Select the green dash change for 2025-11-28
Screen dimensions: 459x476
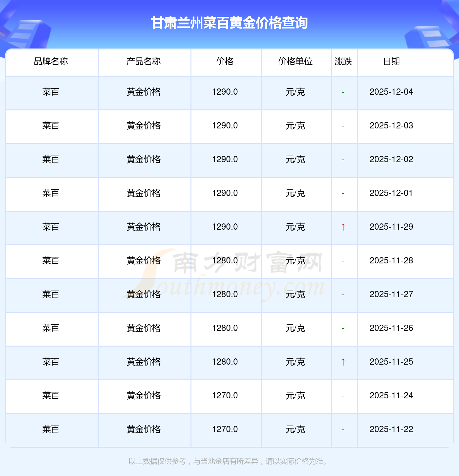click(343, 261)
